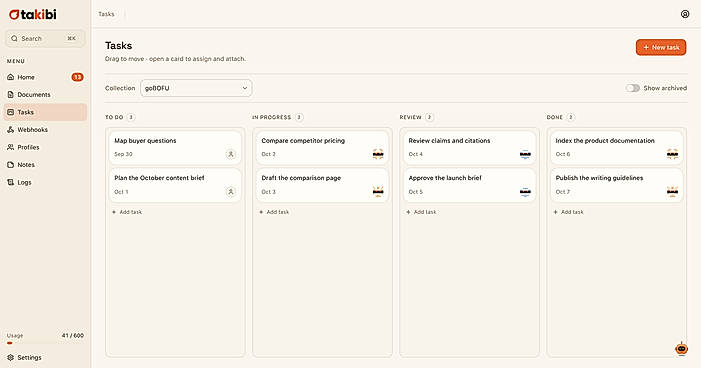Focus the Search field
The image size is (701, 368).
[45, 38]
